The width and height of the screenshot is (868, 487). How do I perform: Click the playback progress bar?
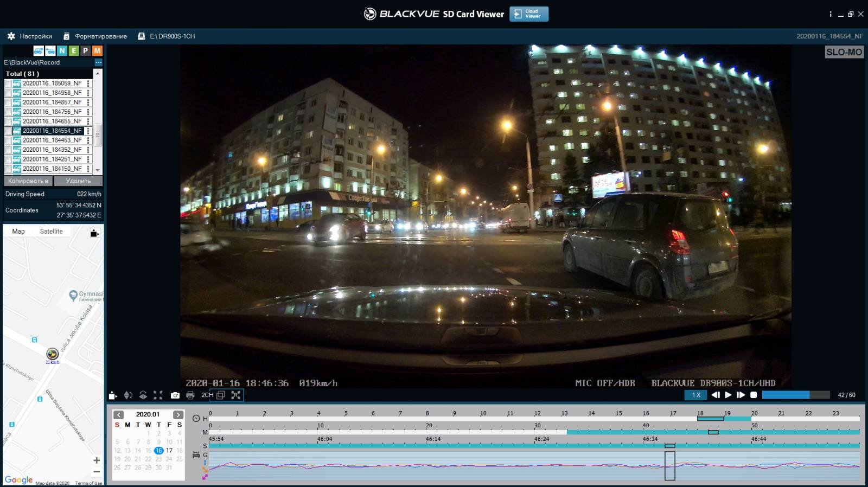(x=795, y=395)
